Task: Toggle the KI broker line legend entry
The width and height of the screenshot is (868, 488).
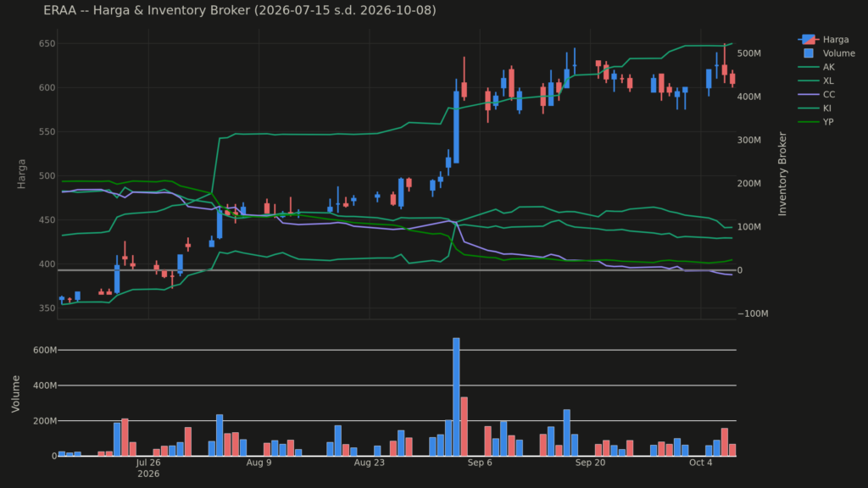Action: (816, 108)
